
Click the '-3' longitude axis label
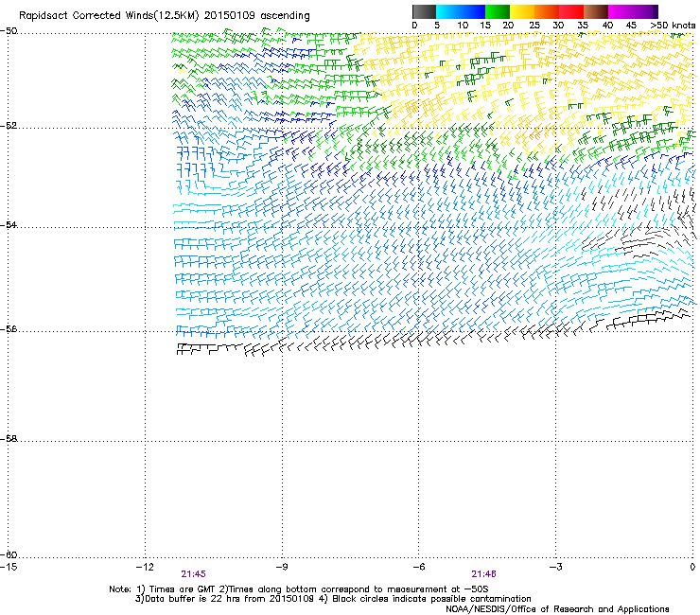click(555, 567)
